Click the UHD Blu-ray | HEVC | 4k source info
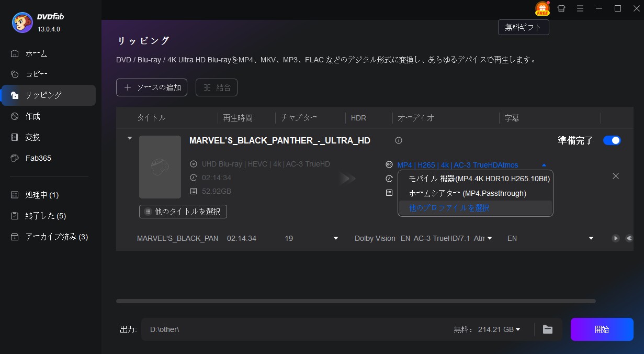Viewport: 644px width, 354px height. coord(266,164)
